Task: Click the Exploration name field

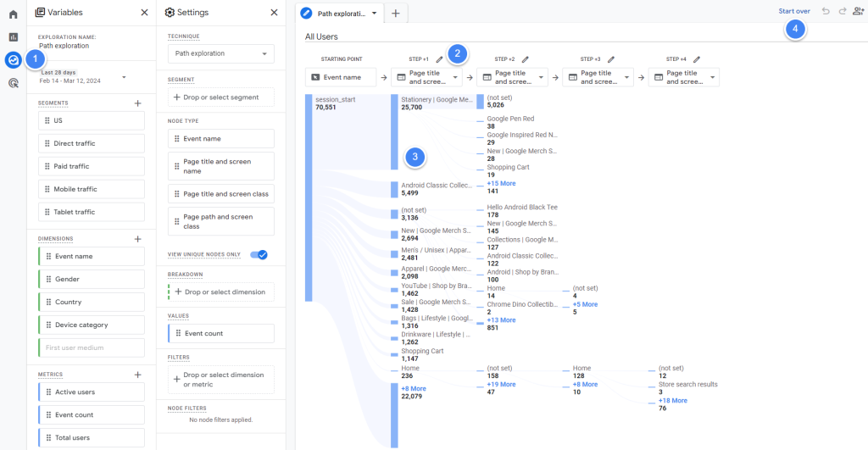Action: (x=64, y=46)
